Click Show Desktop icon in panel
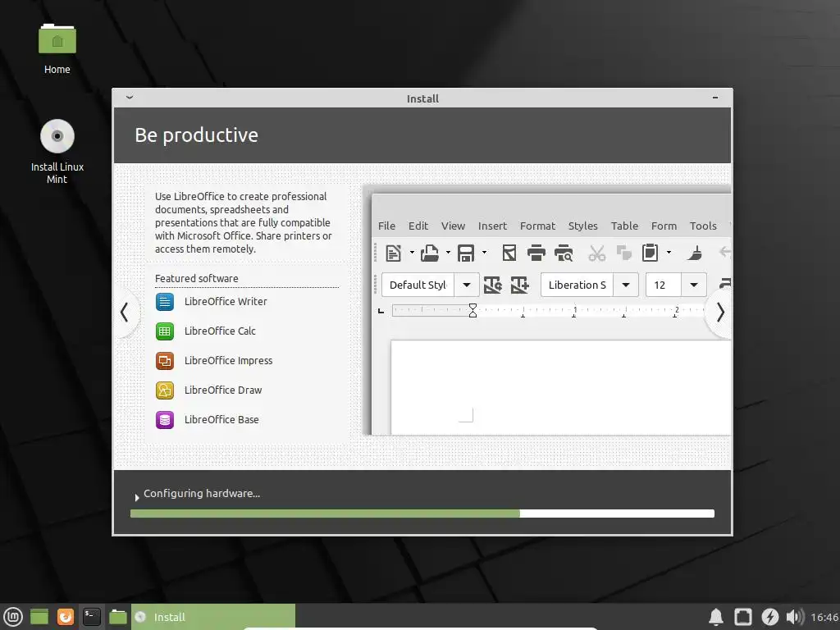The width and height of the screenshot is (840, 630). [39, 617]
